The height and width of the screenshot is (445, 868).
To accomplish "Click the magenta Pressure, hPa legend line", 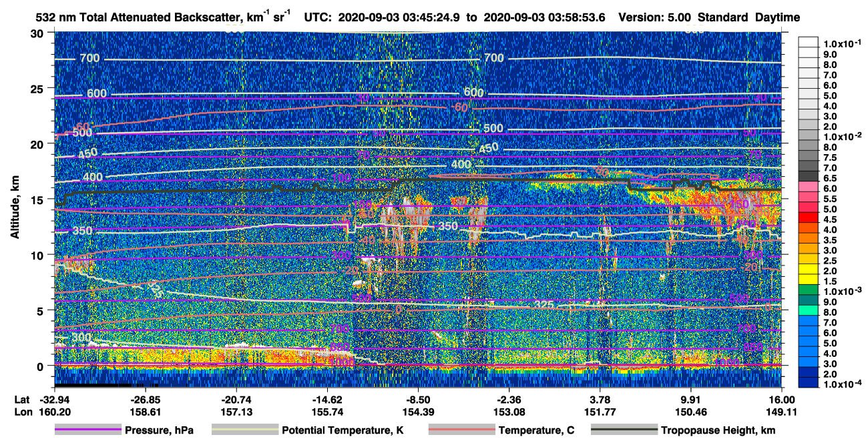I will click(x=88, y=430).
